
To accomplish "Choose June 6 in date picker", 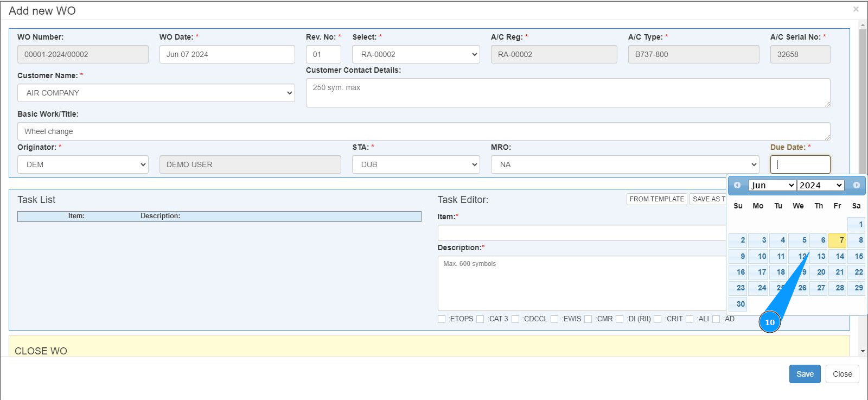I will click(819, 240).
